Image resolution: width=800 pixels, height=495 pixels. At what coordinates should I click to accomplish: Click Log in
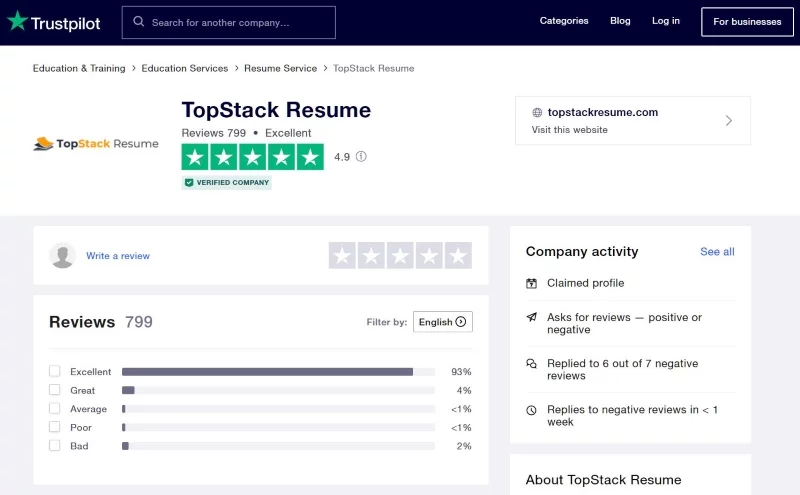pos(666,21)
